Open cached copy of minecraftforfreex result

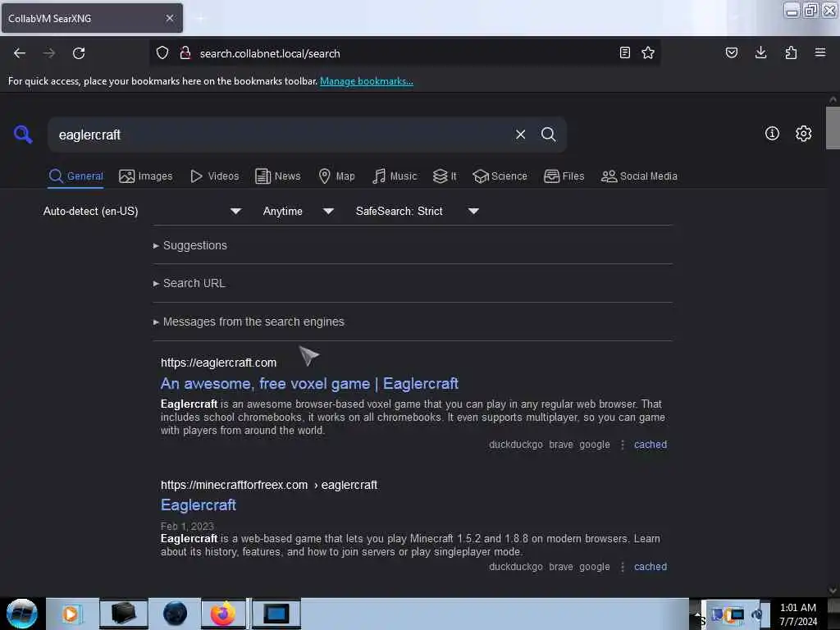coord(651,567)
